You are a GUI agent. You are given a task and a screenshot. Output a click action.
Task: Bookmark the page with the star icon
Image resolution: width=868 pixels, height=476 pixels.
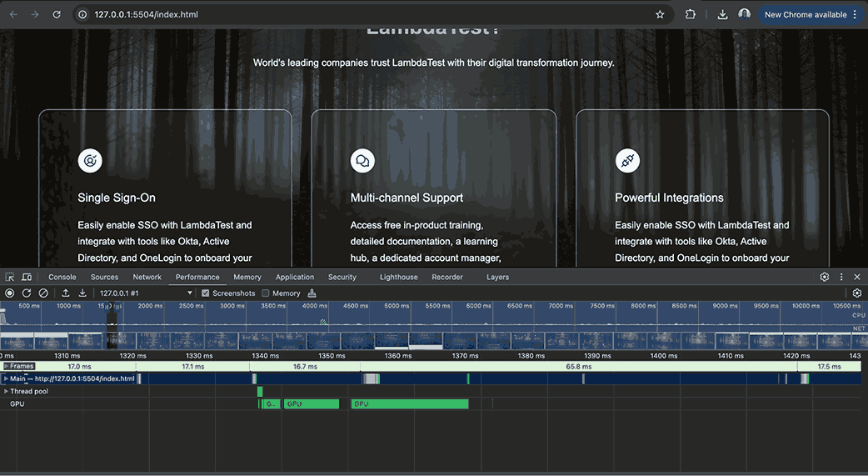pyautogui.click(x=660, y=14)
